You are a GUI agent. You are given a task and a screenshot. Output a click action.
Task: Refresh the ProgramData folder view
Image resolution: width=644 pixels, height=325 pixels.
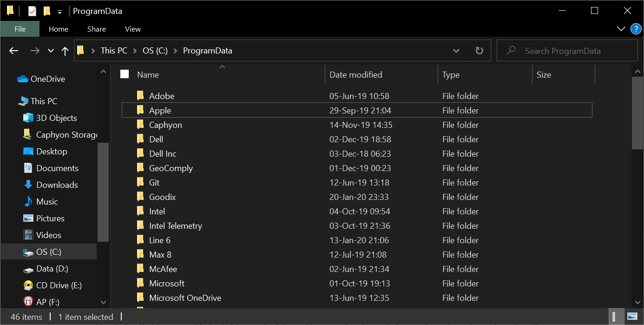click(480, 51)
